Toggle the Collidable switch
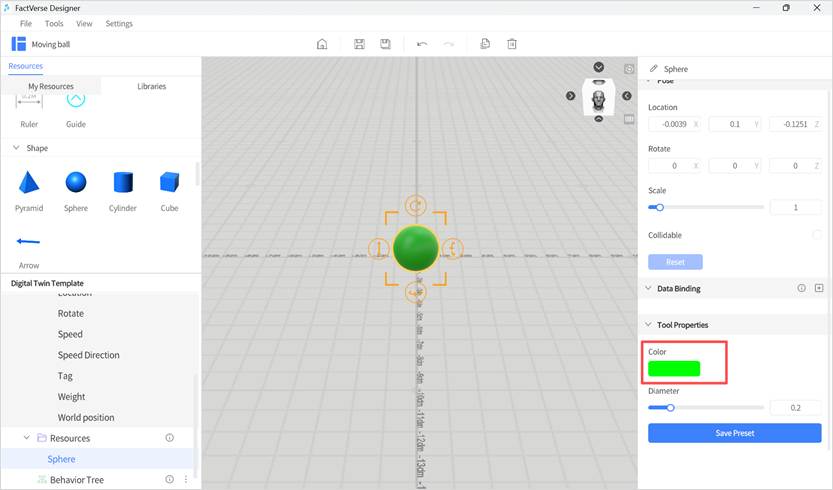 tap(817, 235)
